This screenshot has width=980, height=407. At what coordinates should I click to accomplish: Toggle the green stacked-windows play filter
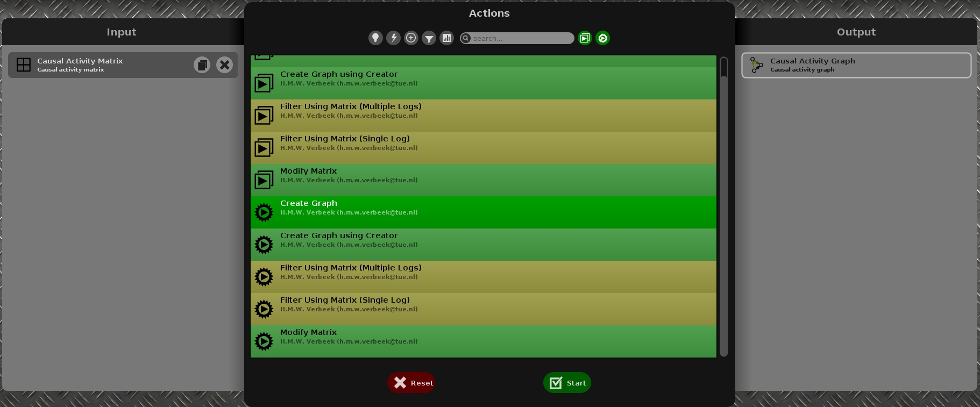pos(585,38)
